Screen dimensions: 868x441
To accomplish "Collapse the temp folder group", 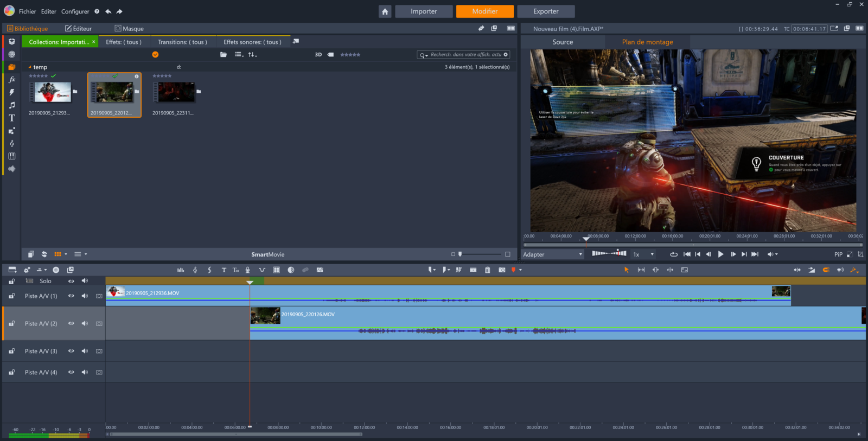I will click(x=30, y=67).
